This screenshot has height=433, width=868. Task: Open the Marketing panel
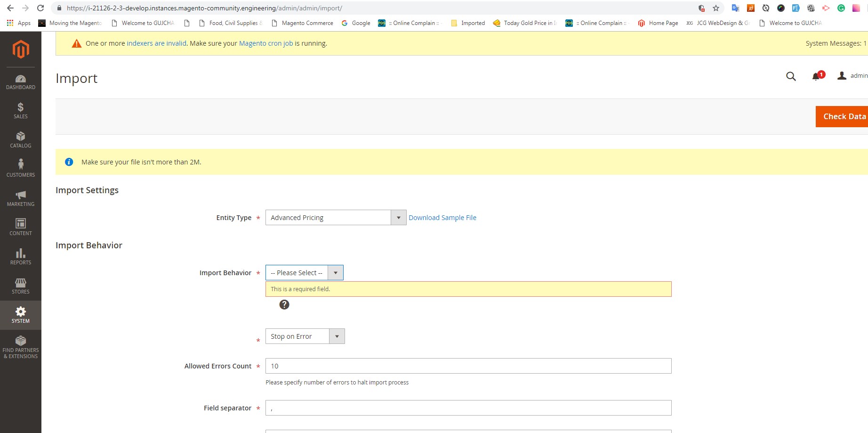(21, 198)
